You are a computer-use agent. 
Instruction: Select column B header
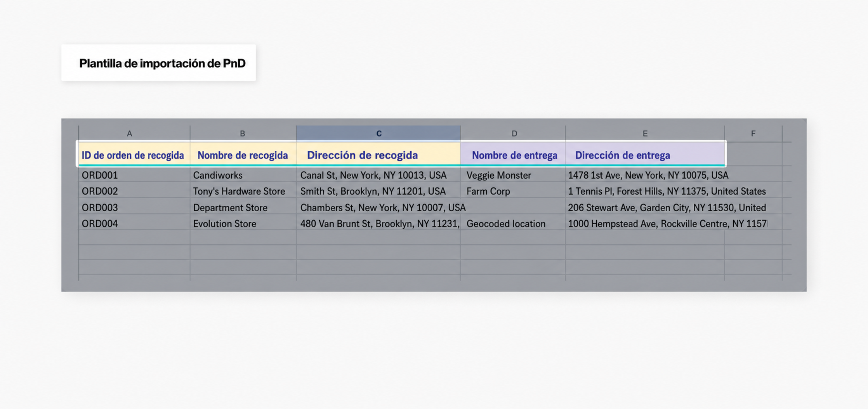pos(243,133)
